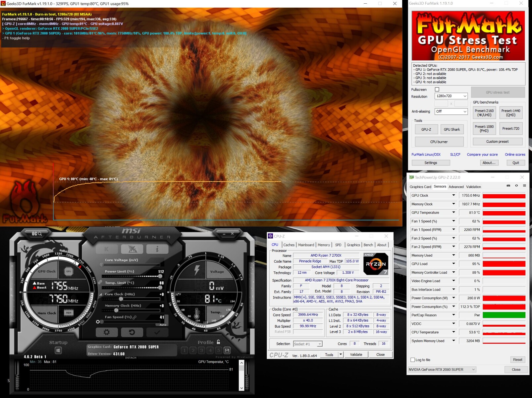Switch to the Bench tab in CPU-Z

368,245
